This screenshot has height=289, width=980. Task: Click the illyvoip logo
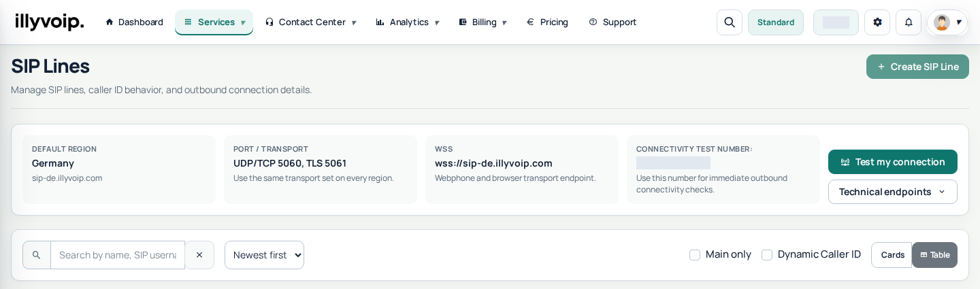pos(50,22)
